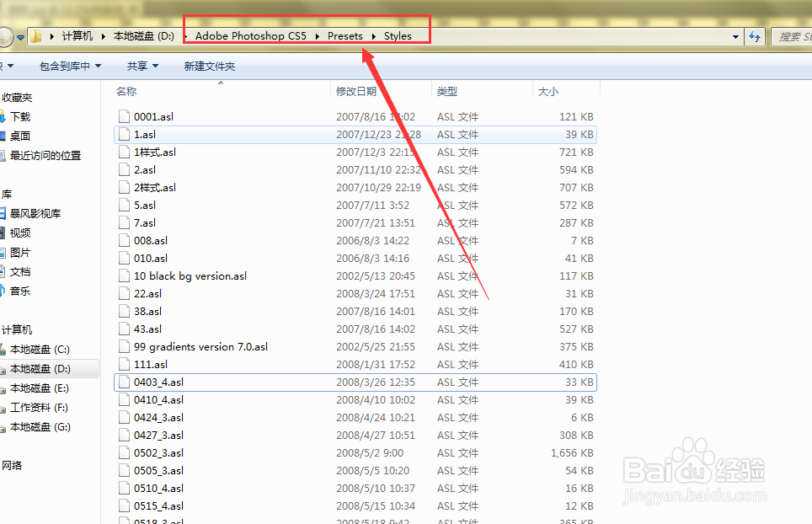This screenshot has height=524, width=812.
Task: Click the file icon of 2.asl
Action: [124, 169]
